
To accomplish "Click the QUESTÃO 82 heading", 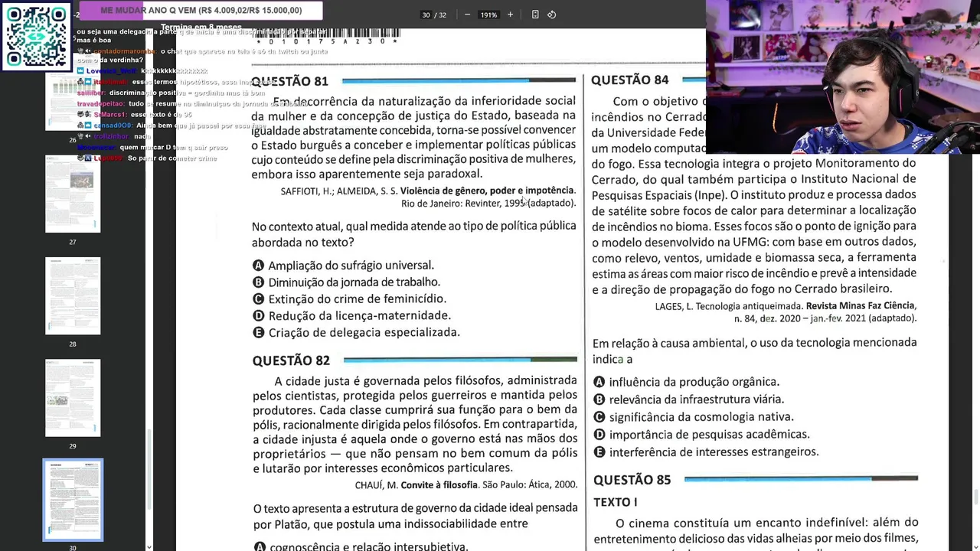I will coord(291,360).
